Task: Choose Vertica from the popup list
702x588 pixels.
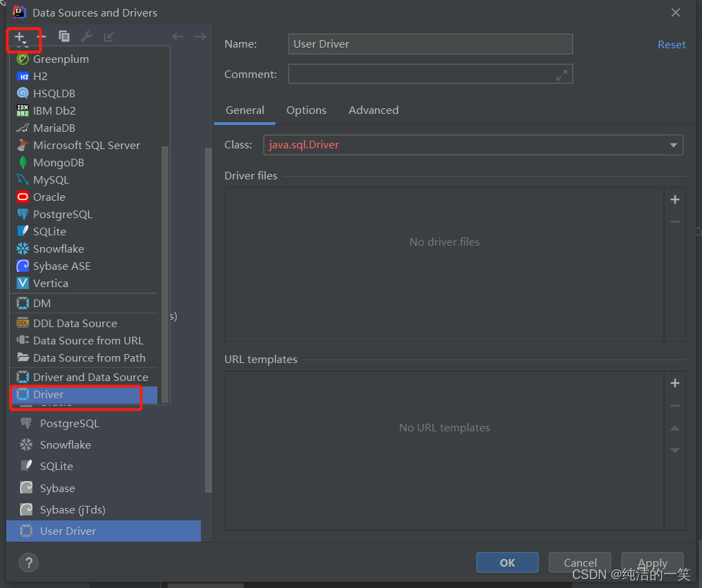Action: click(84, 283)
